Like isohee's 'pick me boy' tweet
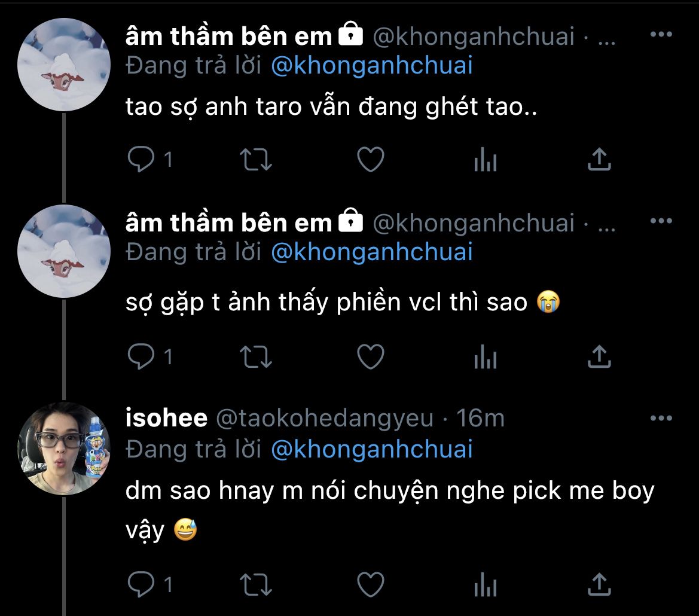The height and width of the screenshot is (616, 699). [x=370, y=584]
